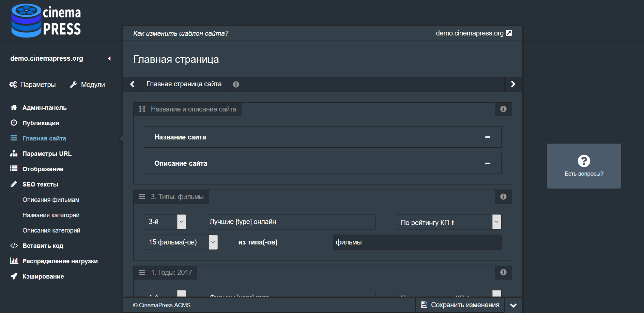
Task: Collapse the Название сайта panel
Action: [x=488, y=137]
